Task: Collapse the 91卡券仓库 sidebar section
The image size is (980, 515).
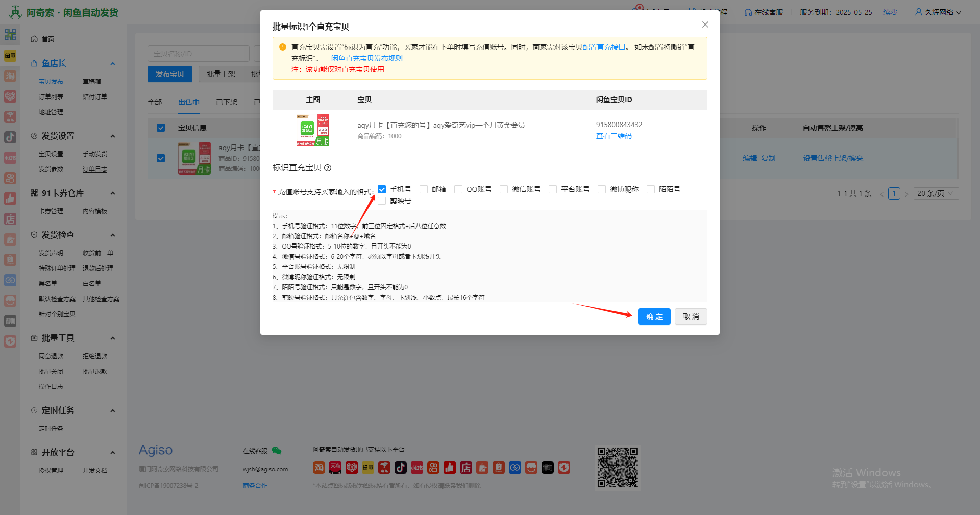Action: click(x=113, y=193)
